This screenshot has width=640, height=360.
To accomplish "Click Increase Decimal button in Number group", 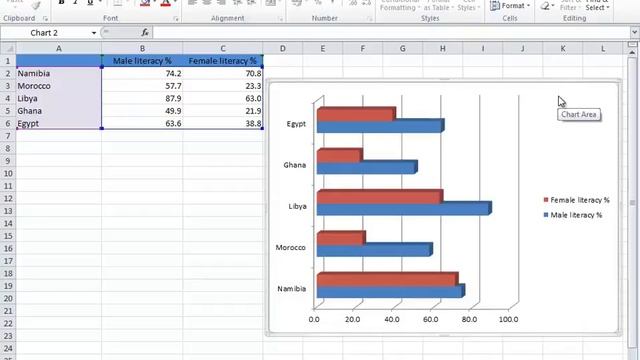I will click(x=353, y=3).
